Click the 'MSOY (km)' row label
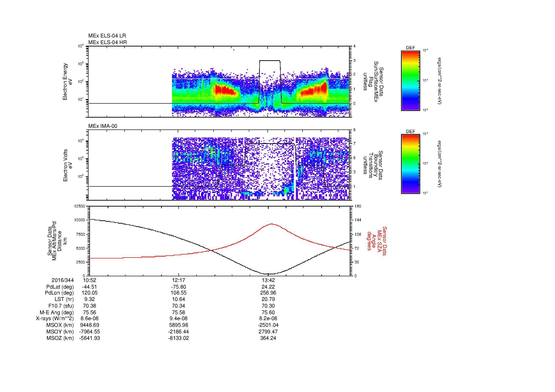Screen dimensions: 555x392 click(x=60, y=332)
